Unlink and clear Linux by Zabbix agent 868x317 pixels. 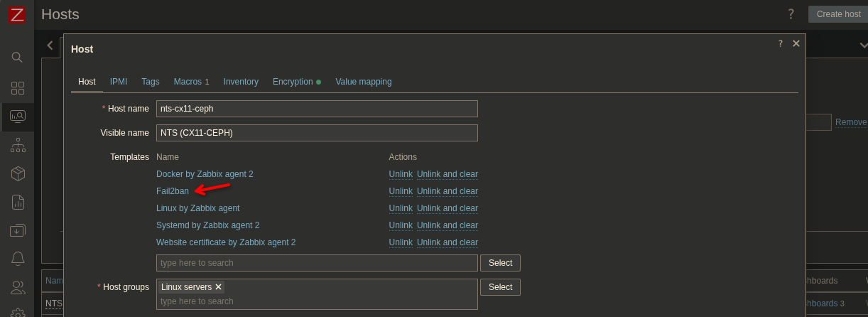pos(447,208)
